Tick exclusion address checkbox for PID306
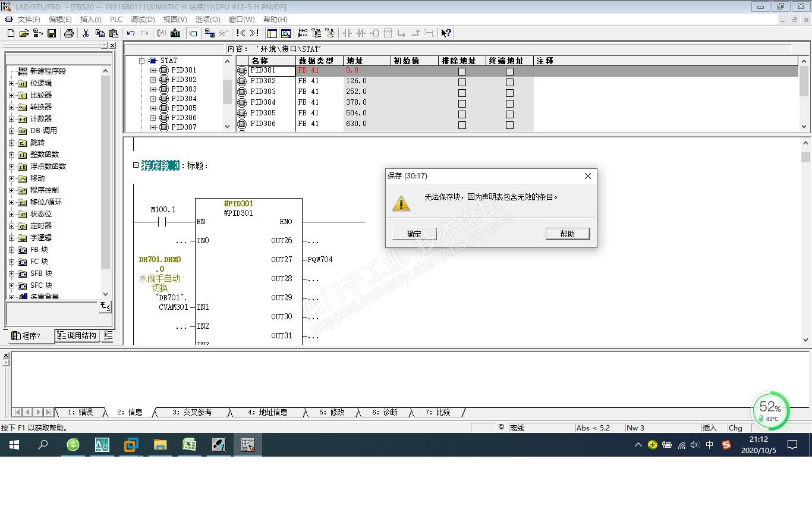The image size is (812, 528). [x=462, y=125]
